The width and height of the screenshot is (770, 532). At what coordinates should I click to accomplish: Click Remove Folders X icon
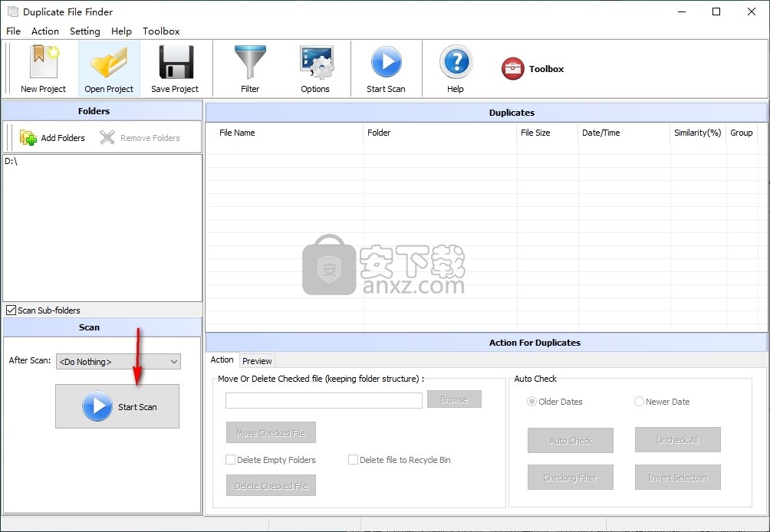(x=107, y=137)
